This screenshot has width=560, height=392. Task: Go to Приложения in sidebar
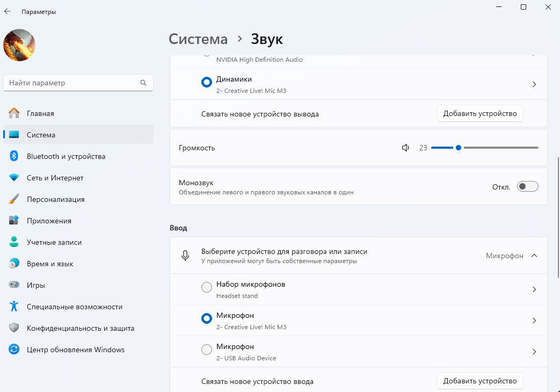(x=49, y=221)
